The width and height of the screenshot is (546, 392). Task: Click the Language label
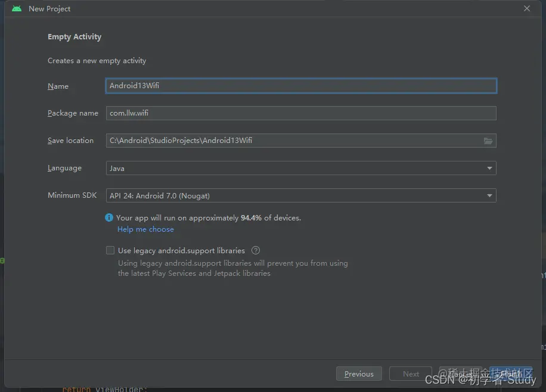(64, 168)
